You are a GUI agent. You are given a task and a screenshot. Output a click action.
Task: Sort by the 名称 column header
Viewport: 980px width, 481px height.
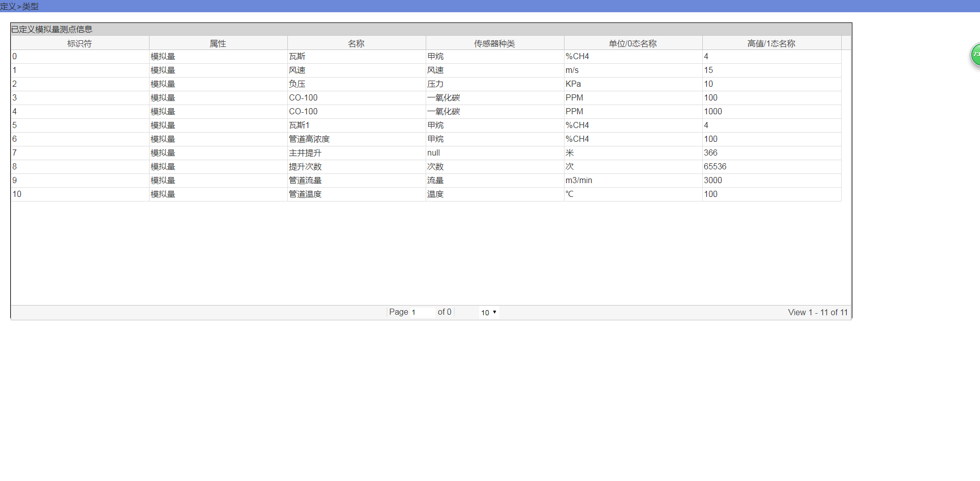click(356, 43)
